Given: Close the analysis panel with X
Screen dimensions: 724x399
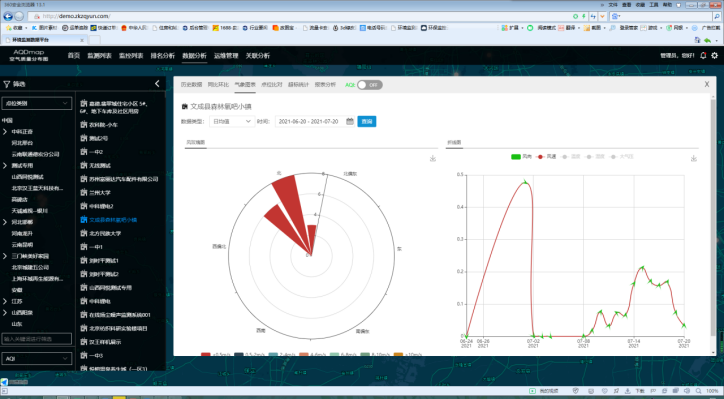Looking at the screenshot, I should tap(706, 85).
